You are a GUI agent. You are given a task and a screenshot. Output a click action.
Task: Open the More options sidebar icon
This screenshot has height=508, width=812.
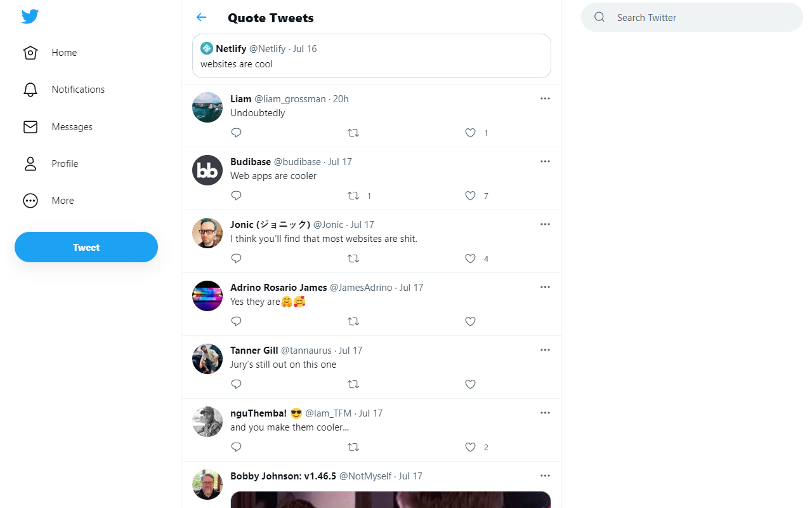[x=30, y=200]
